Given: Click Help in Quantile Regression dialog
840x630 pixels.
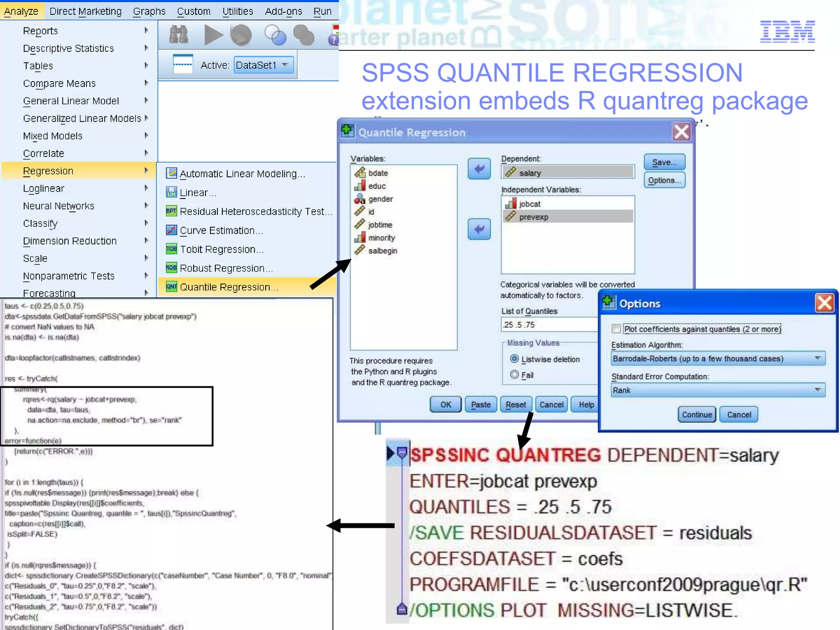Looking at the screenshot, I should tap(586, 404).
